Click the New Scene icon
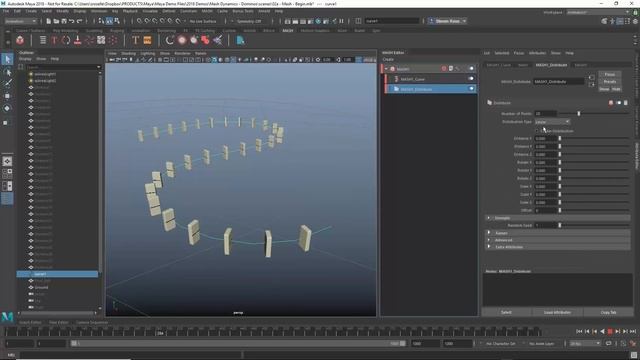Image resolution: width=640 pixels, height=360 pixels. click(48, 21)
